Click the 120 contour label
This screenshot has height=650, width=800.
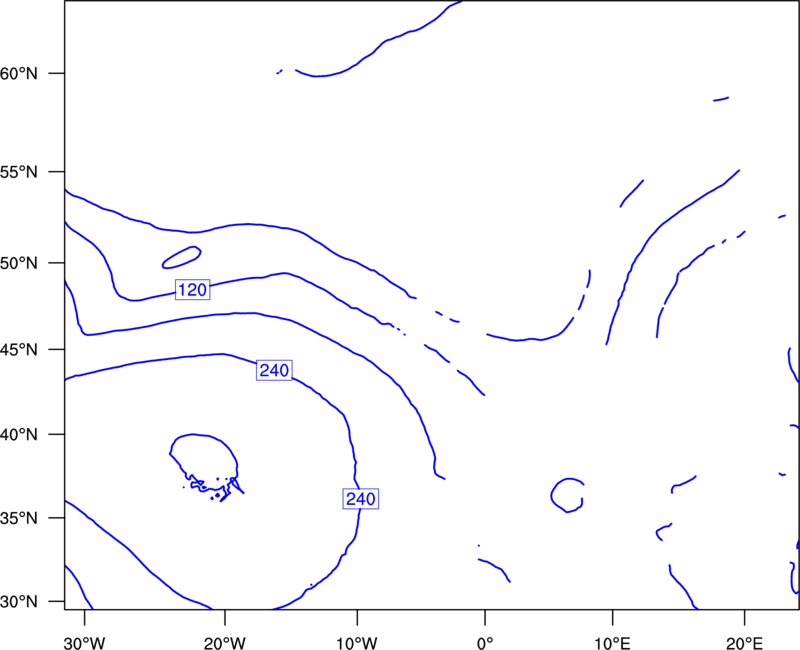click(x=192, y=290)
